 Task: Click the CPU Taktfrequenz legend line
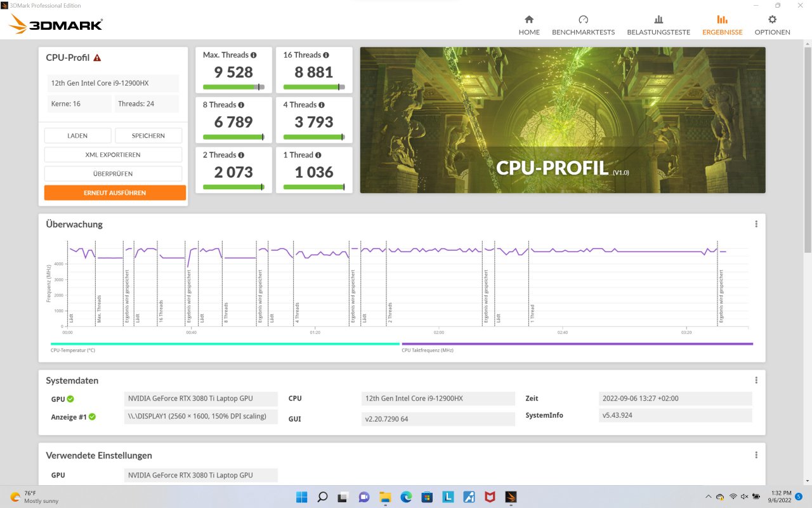pos(577,344)
